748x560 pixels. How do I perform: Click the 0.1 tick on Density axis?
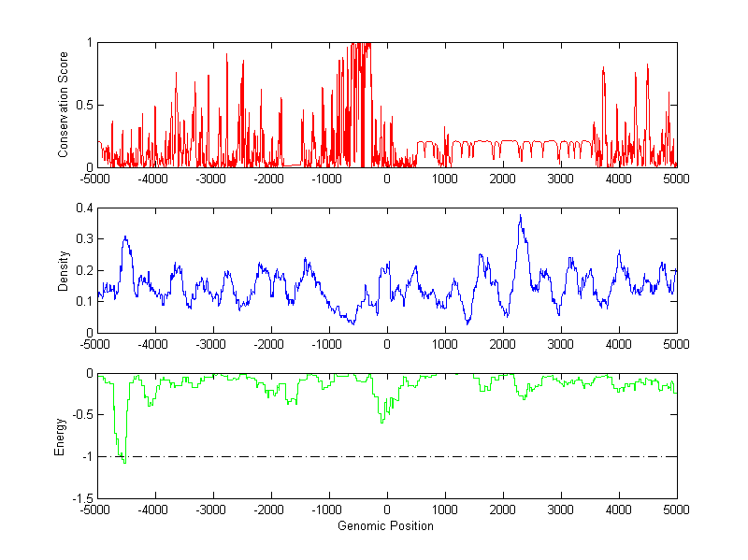click(x=82, y=301)
